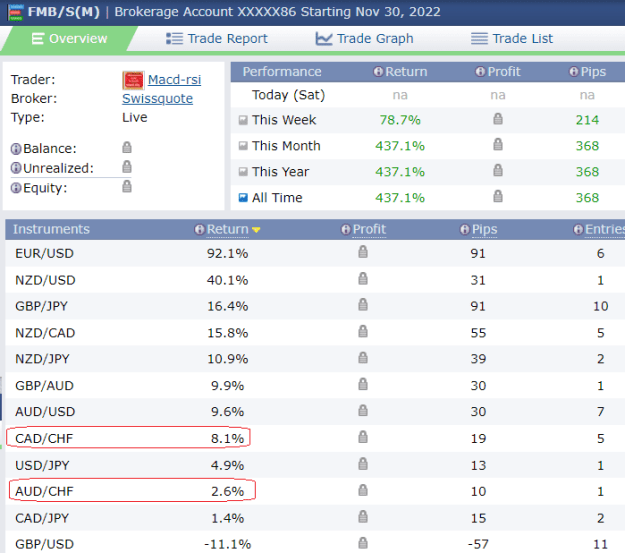Click the info icon next to Unrealized

pyautogui.click(x=16, y=168)
